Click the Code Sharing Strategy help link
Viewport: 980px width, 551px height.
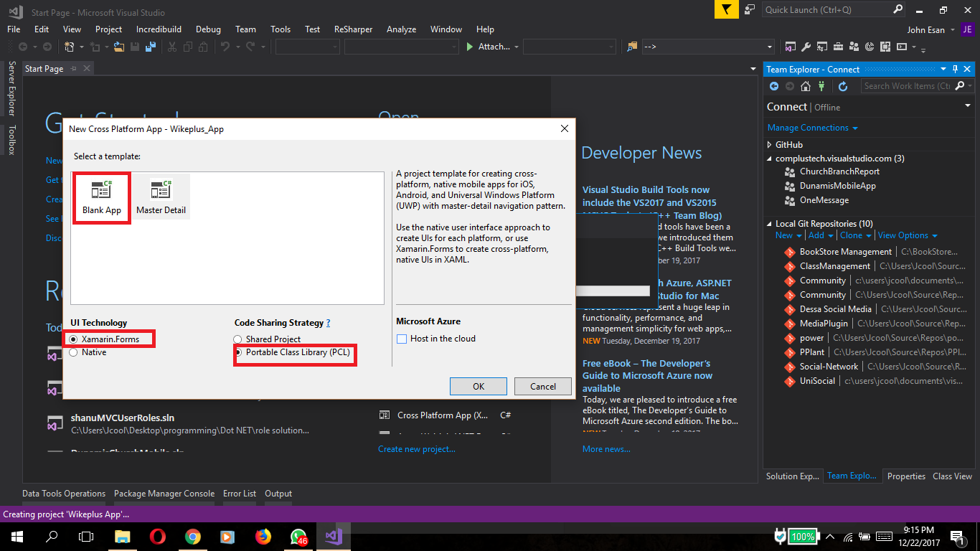tap(328, 323)
